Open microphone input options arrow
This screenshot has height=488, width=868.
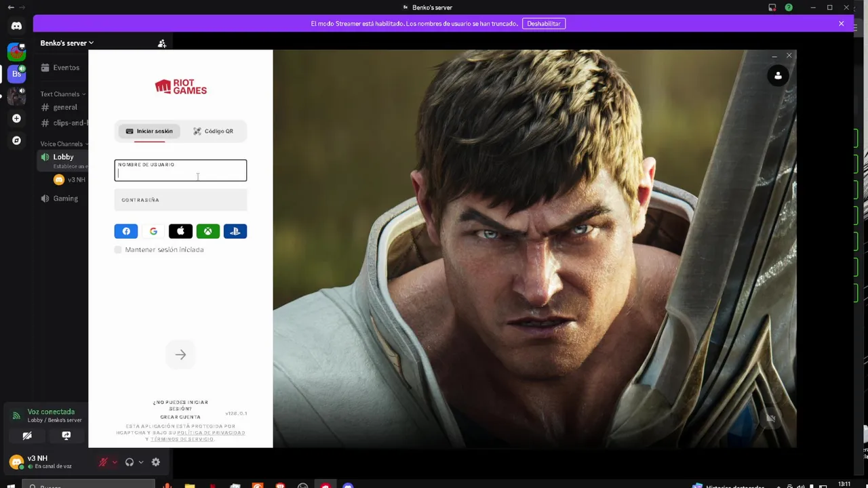(x=115, y=462)
